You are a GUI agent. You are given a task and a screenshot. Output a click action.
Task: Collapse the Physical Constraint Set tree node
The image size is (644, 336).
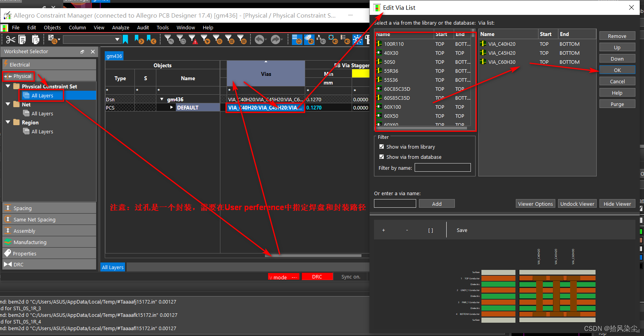8,86
